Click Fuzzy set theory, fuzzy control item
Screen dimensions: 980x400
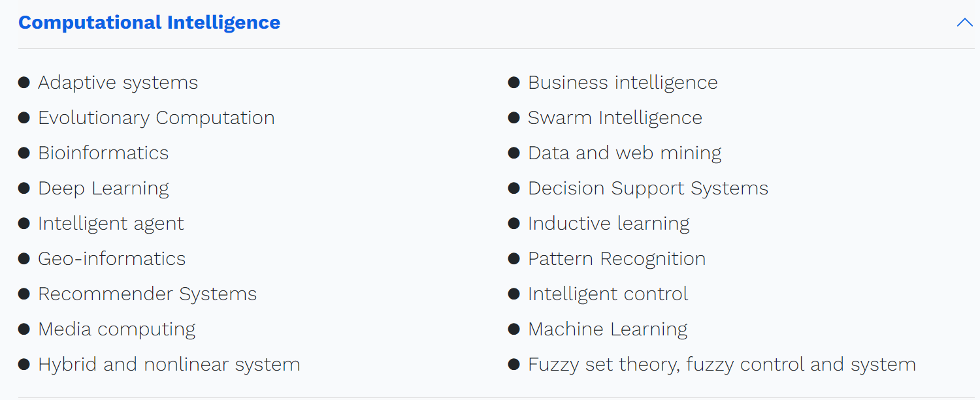pos(722,365)
